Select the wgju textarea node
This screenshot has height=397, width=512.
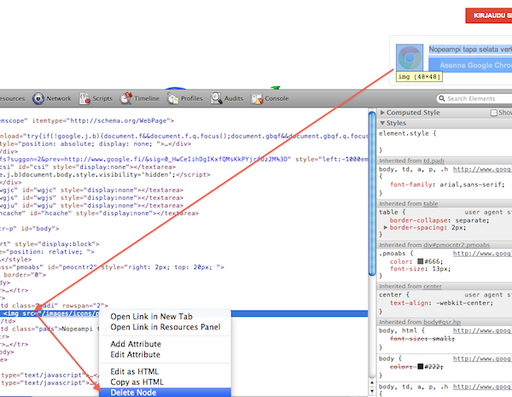(x=92, y=205)
